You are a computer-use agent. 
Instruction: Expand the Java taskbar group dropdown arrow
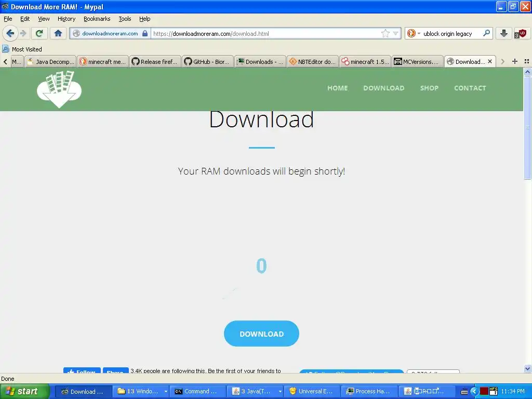pyautogui.click(x=280, y=391)
